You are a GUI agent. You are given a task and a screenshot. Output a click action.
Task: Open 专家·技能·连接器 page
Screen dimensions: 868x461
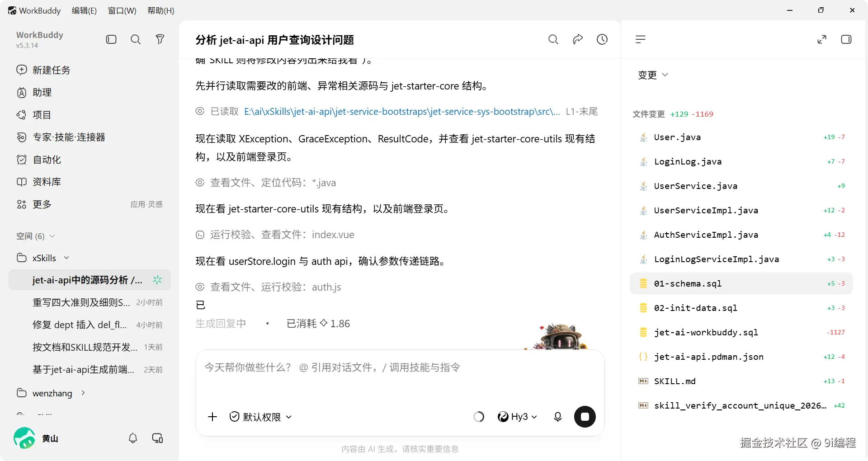click(90, 137)
